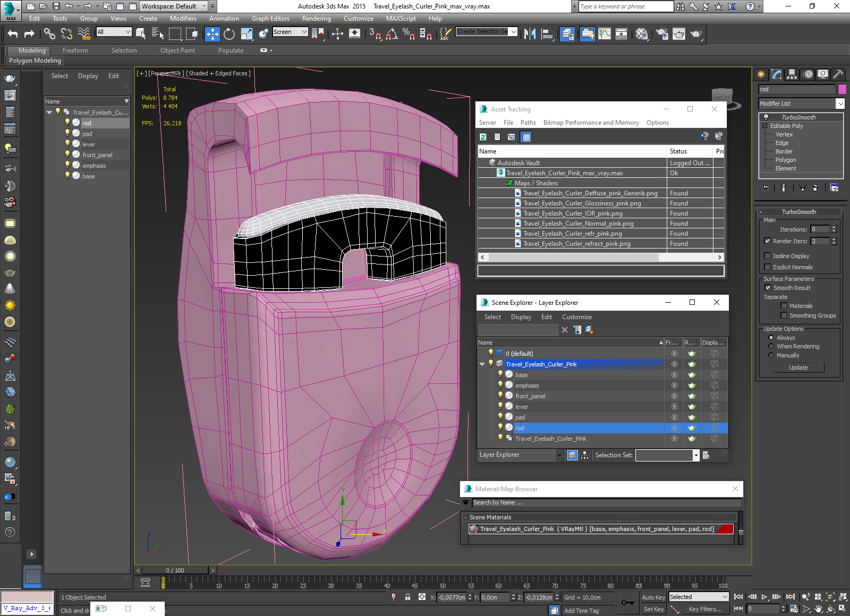Open the Modifiers menu
Viewport: 850px width, 616px height.
pyautogui.click(x=183, y=19)
